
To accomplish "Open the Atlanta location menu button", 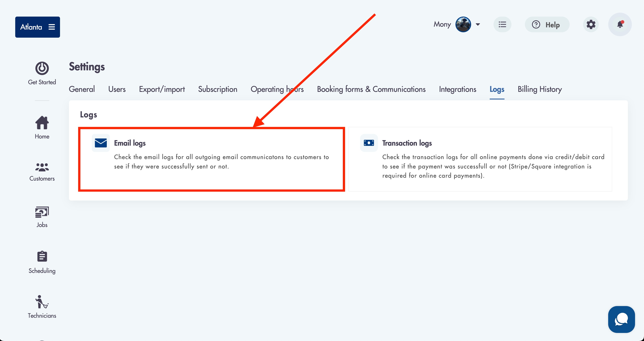I will [37, 27].
